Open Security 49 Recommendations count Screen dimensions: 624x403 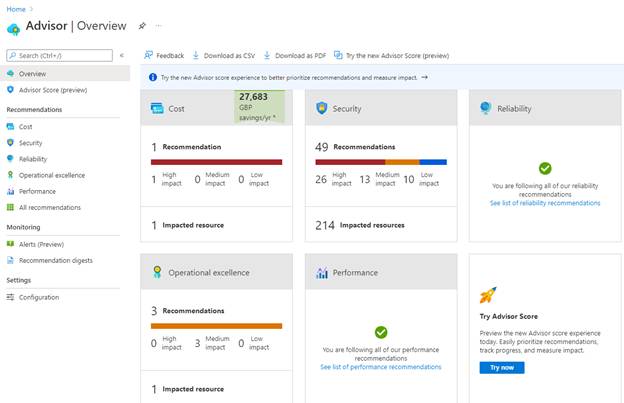pyautogui.click(x=355, y=147)
